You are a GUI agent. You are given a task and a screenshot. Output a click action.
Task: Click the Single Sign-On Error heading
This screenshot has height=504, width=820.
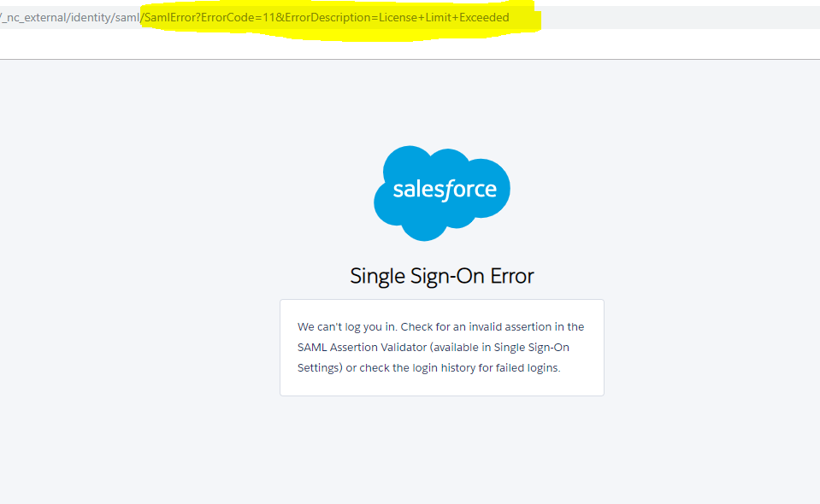click(442, 276)
